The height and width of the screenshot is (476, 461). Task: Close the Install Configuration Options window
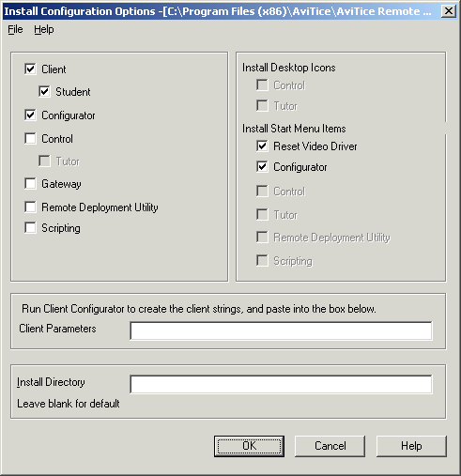point(448,11)
